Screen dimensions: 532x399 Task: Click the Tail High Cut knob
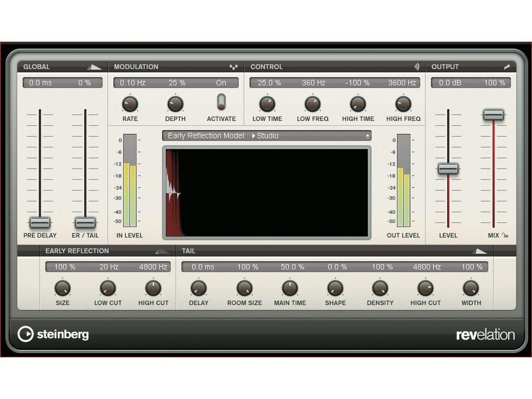pyautogui.click(x=426, y=288)
